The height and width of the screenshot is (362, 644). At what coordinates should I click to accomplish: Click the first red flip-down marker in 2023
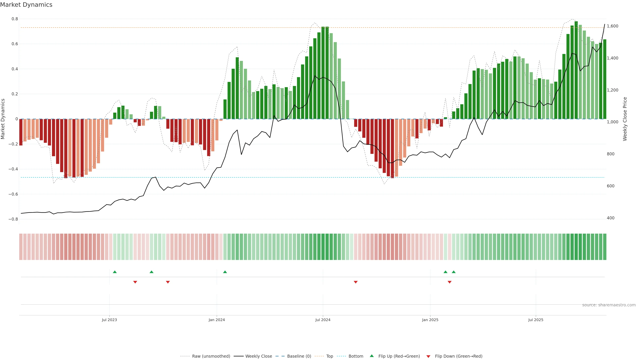point(135,282)
